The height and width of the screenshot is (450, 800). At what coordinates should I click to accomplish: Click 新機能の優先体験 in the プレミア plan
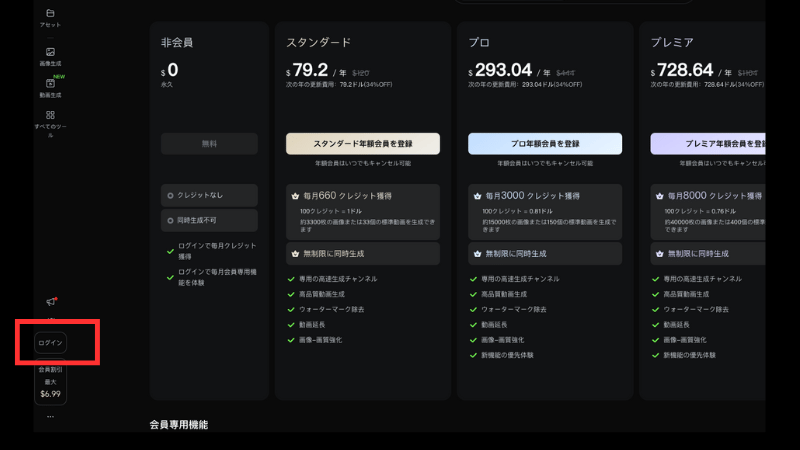pos(689,355)
